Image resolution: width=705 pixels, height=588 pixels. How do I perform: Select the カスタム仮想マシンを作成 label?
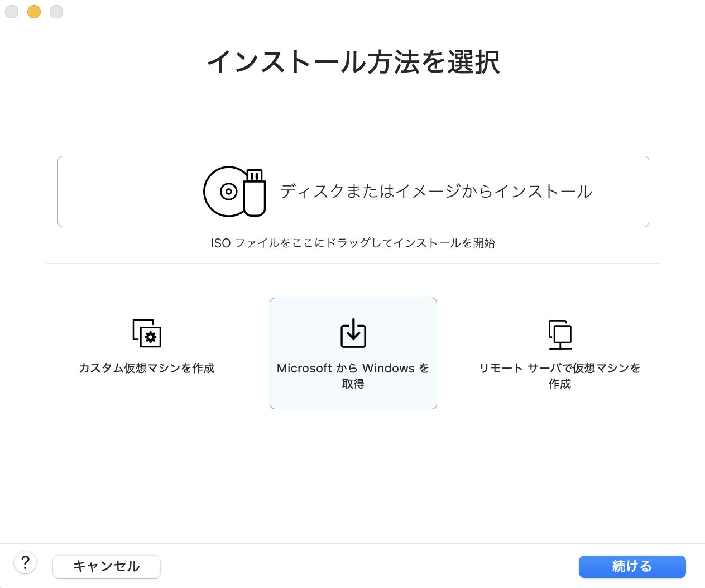(x=147, y=368)
